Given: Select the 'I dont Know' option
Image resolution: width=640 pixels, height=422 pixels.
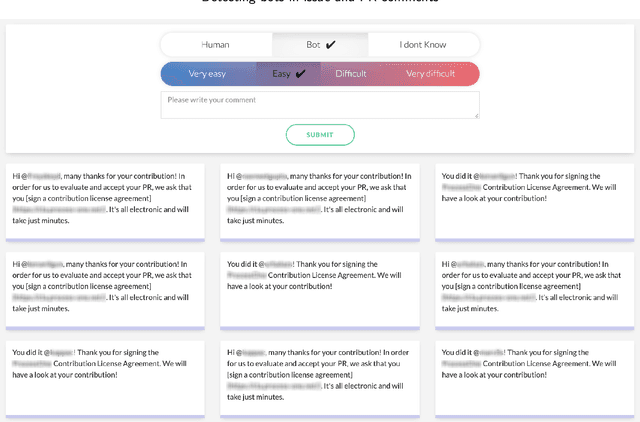Looking at the screenshot, I should 422,45.
